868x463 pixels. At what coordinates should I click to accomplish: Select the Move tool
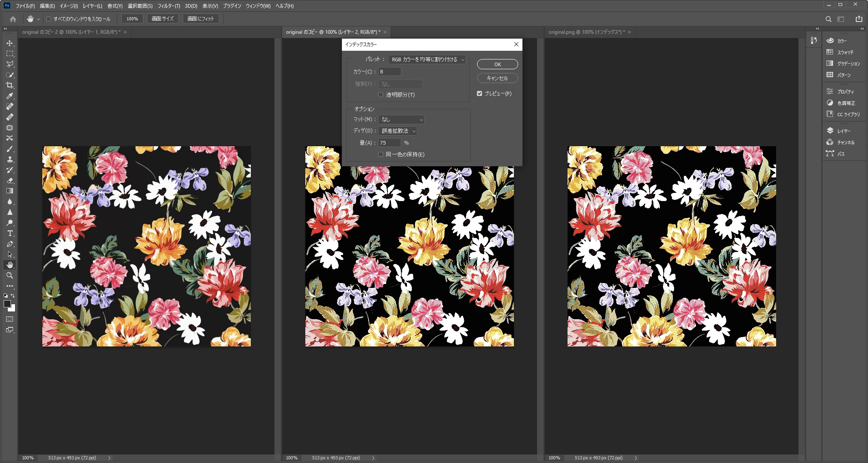point(10,43)
